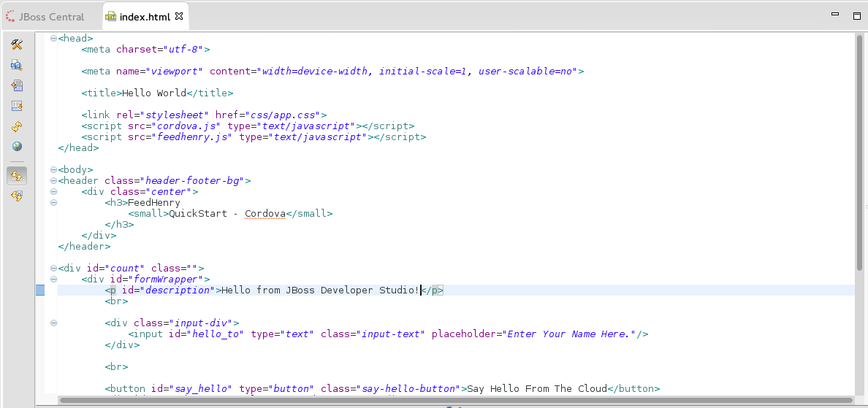Click the text 'Hello World' in title
This screenshot has height=408, width=868.
[x=154, y=93]
